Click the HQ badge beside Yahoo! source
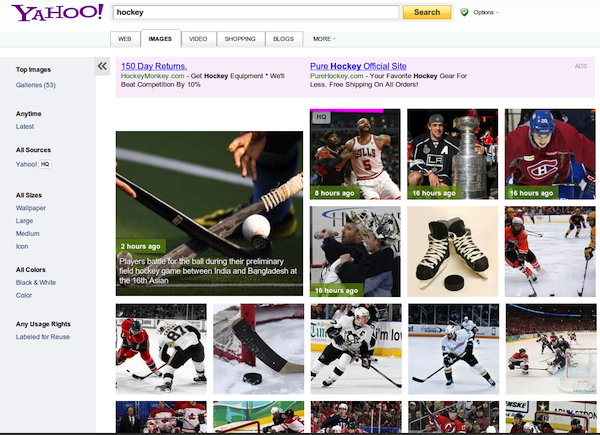 [x=45, y=164]
